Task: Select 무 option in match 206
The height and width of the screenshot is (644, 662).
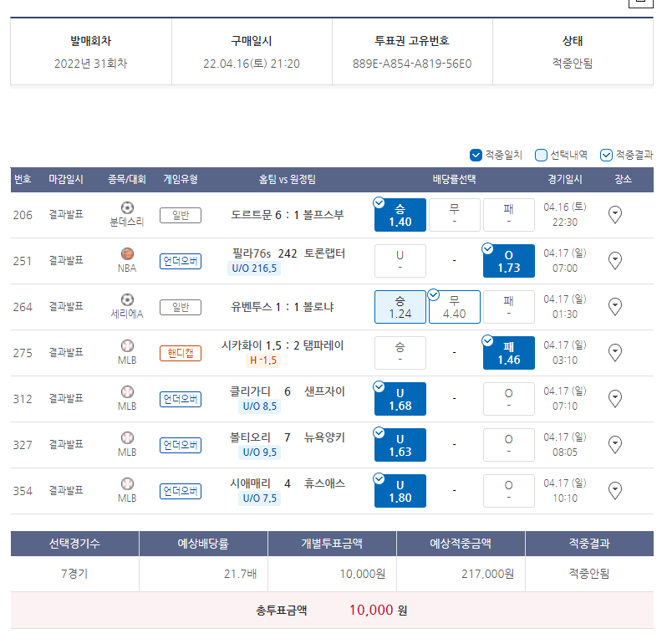Action: click(454, 215)
